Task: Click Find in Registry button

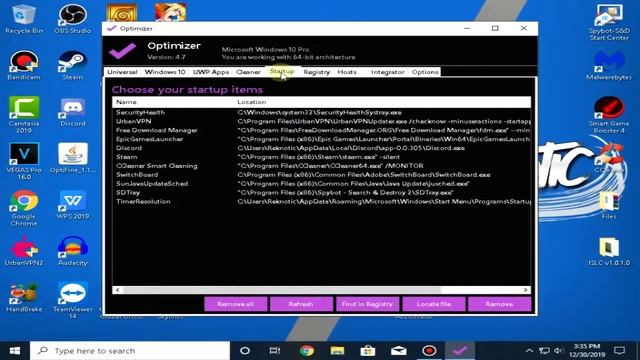Action: [x=367, y=304]
